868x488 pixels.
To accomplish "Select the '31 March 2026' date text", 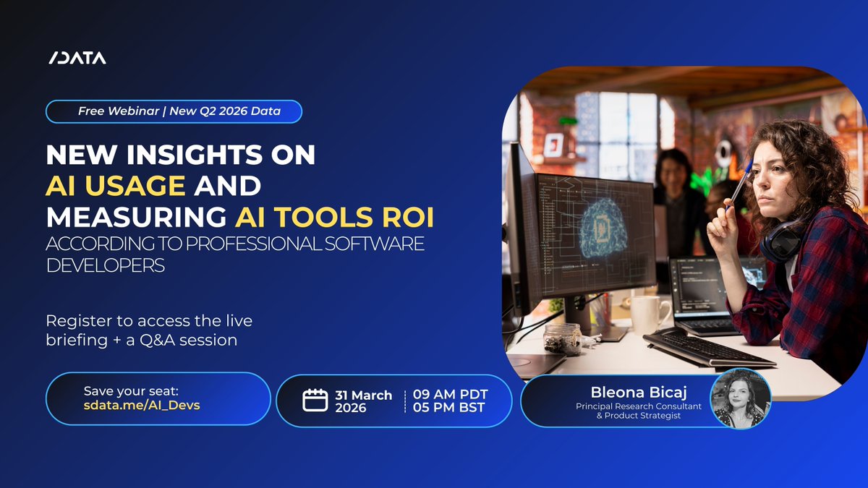I will click(364, 401).
